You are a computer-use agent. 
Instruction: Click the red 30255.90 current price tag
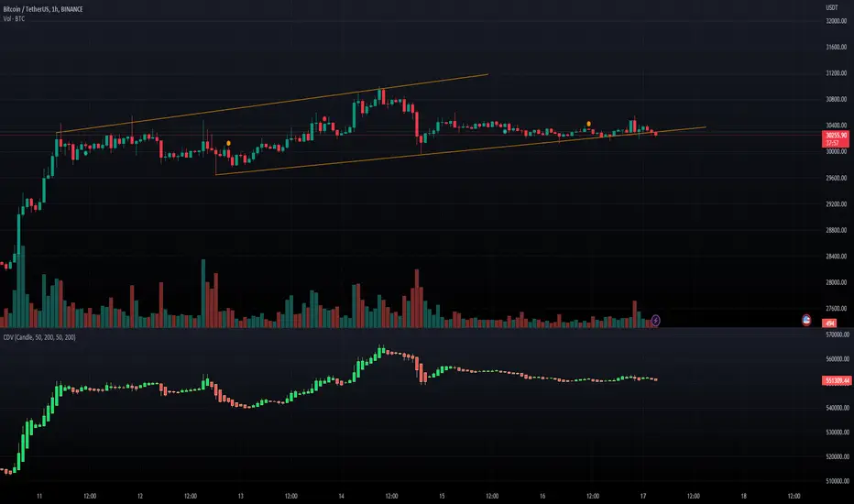[x=836, y=139]
